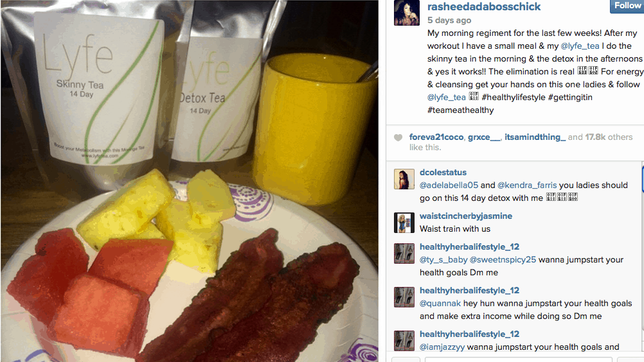The image size is (644, 362).
Task: Click dcolestatus commenter avatar
Action: point(404,179)
